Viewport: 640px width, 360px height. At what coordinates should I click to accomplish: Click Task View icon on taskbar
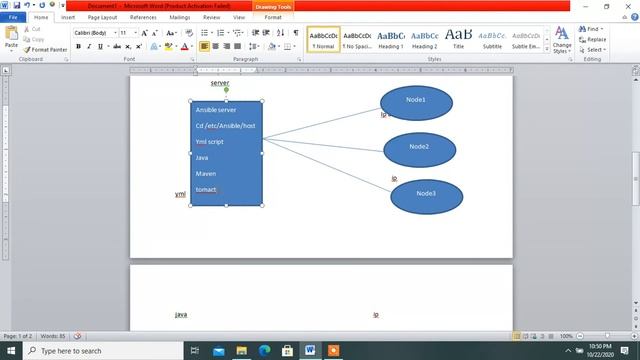(x=195, y=351)
